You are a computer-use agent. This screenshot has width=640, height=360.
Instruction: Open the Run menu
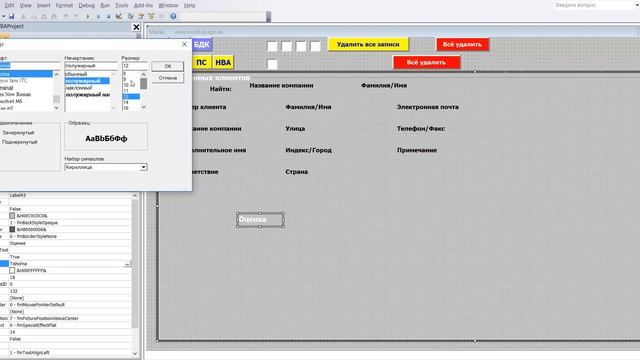[x=105, y=5]
